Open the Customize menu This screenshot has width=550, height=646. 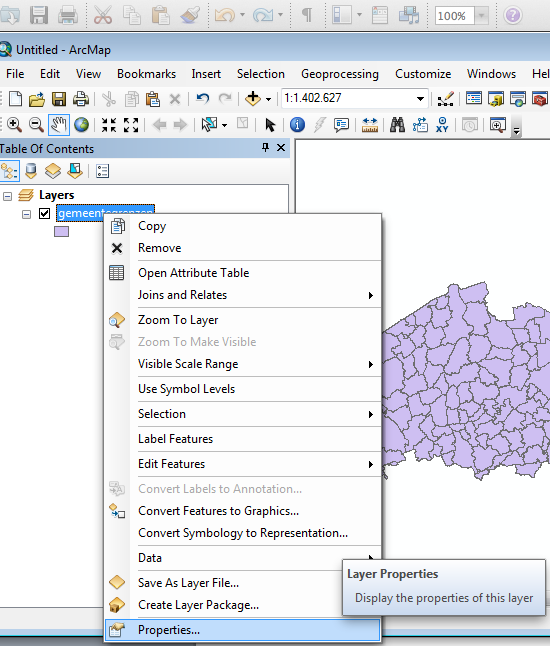click(423, 74)
